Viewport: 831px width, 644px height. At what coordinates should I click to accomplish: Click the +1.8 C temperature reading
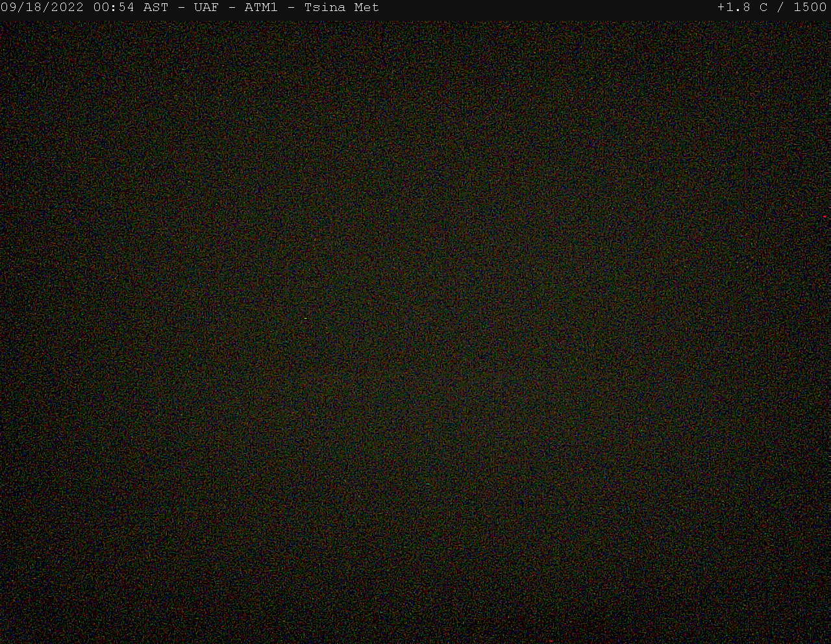point(742,8)
